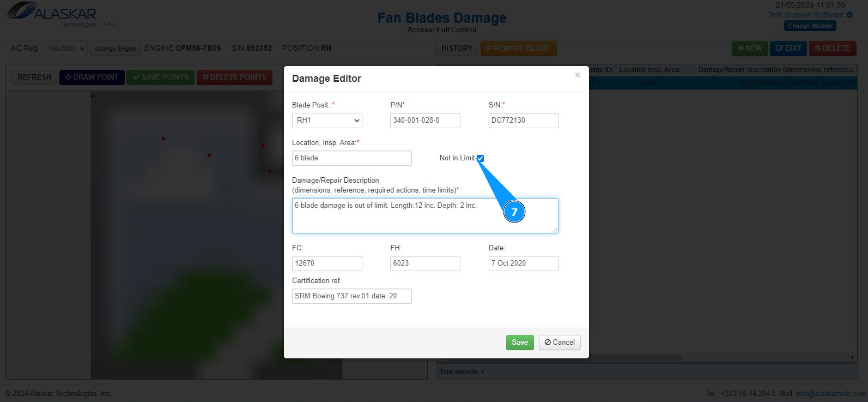868x402 pixels.
Task: Save the damage record
Action: point(519,343)
